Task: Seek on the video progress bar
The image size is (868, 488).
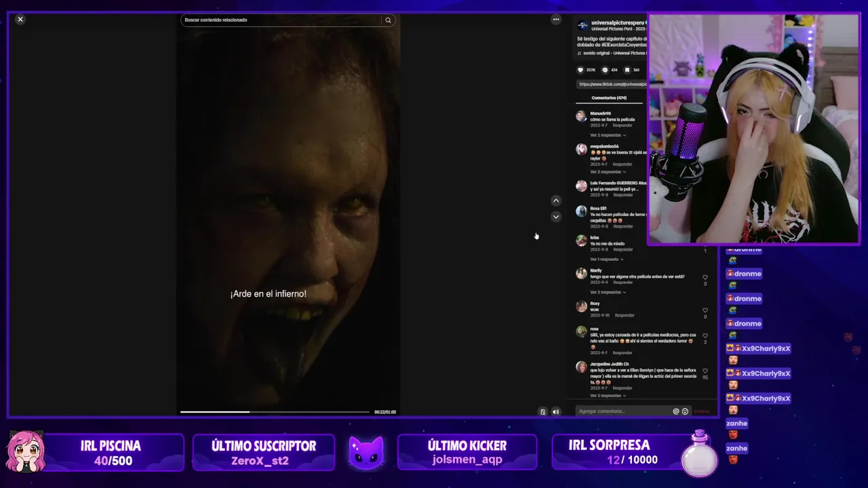Action: click(275, 411)
